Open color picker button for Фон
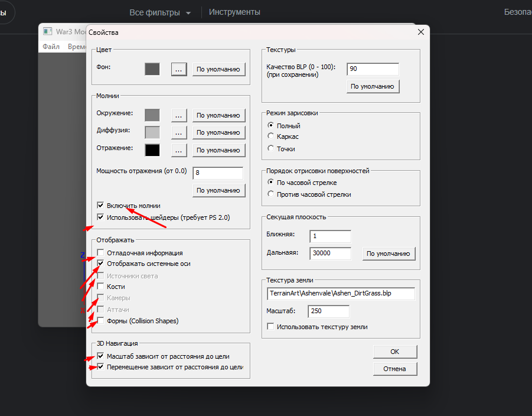532x416 pixels. (x=179, y=69)
